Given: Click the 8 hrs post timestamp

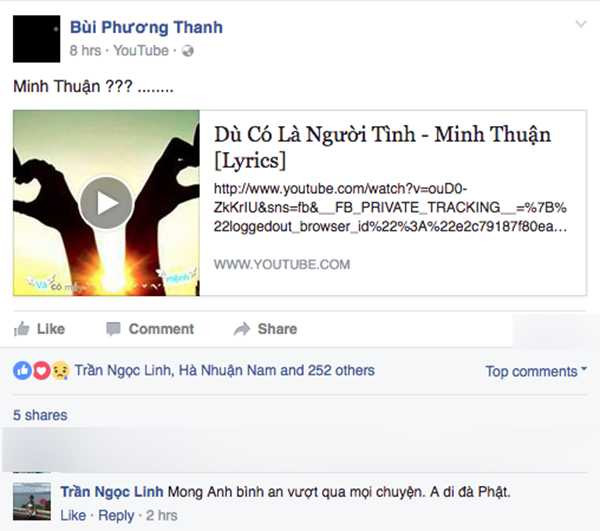Looking at the screenshot, I should pyautogui.click(x=85, y=50).
